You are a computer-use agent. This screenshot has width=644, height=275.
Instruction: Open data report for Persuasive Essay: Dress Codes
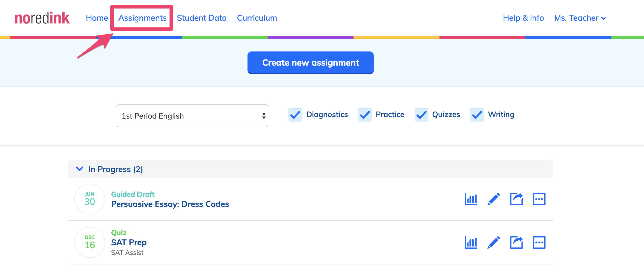pos(471,199)
